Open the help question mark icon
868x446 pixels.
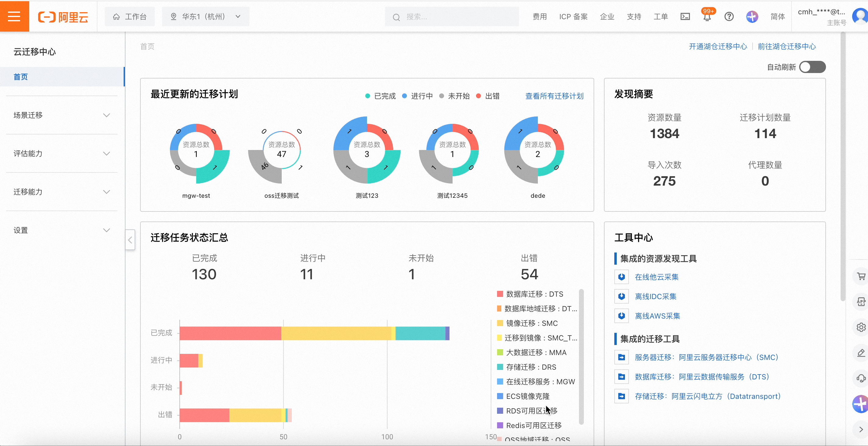(x=729, y=16)
